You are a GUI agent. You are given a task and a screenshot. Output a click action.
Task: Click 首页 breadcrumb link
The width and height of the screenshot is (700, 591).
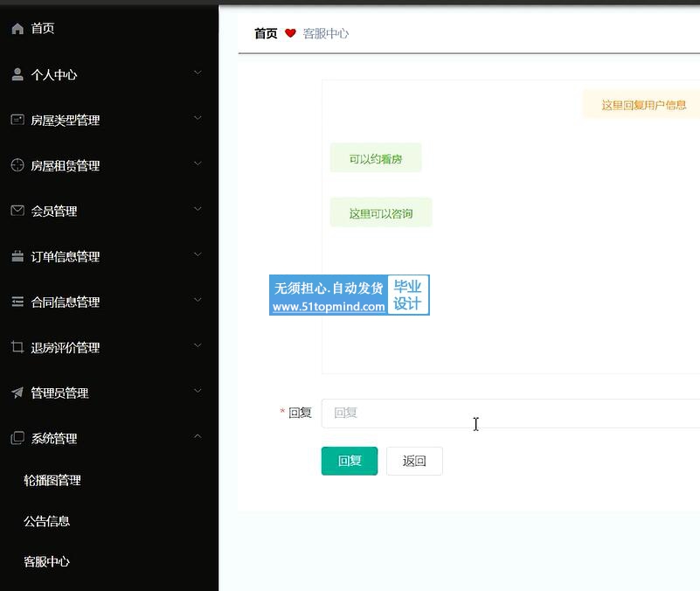[266, 33]
